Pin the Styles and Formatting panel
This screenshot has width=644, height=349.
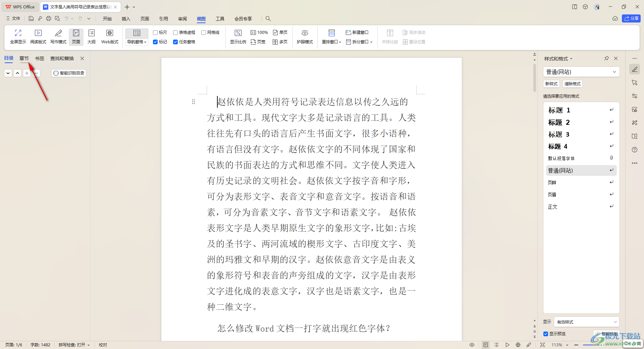[606, 58]
